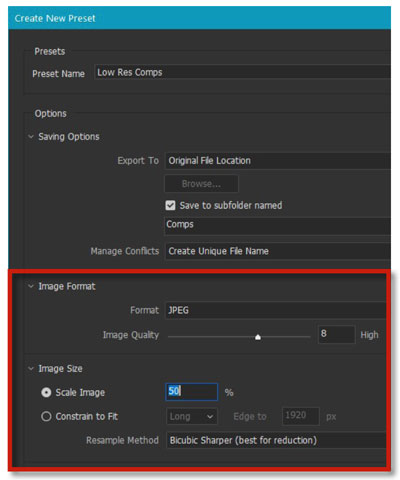This screenshot has width=400, height=480.
Task: Collapse the Saving Options section chevron
Action: coord(31,137)
